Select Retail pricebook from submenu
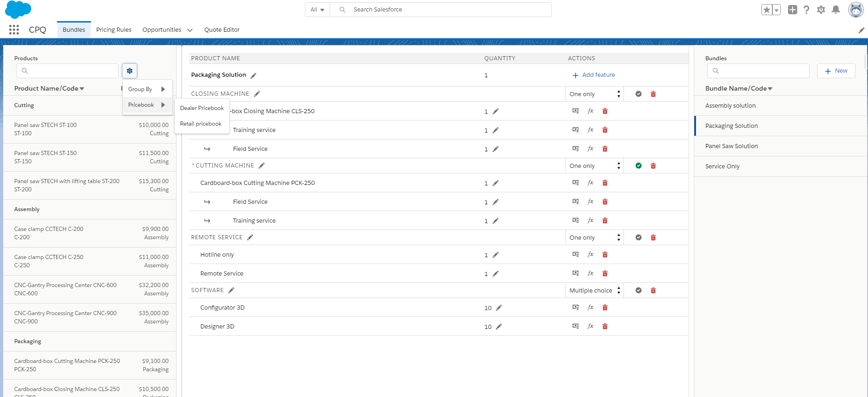 [202, 124]
